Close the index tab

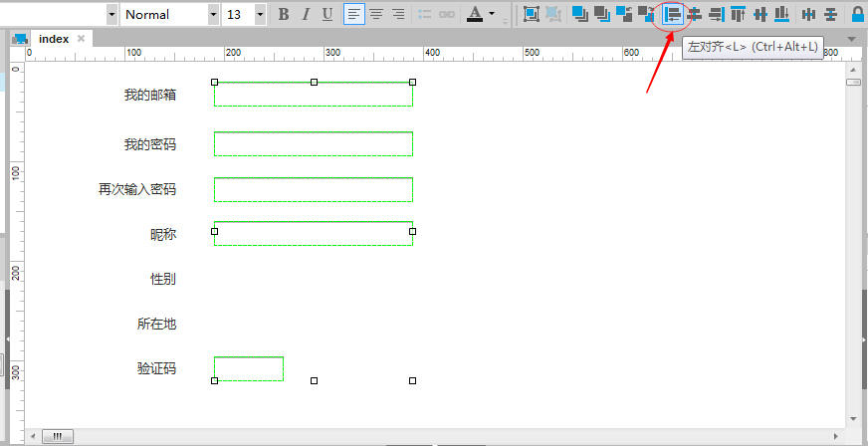click(x=82, y=39)
